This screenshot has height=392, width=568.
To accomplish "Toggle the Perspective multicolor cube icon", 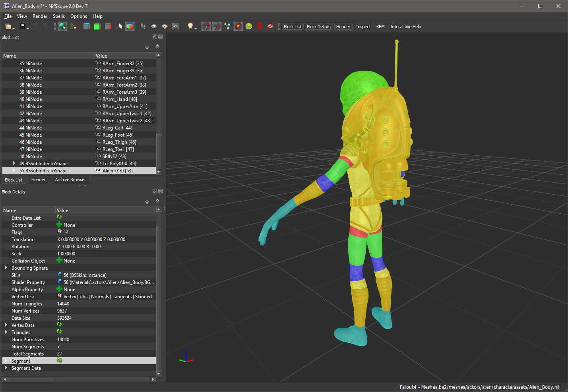I will [x=130, y=26].
